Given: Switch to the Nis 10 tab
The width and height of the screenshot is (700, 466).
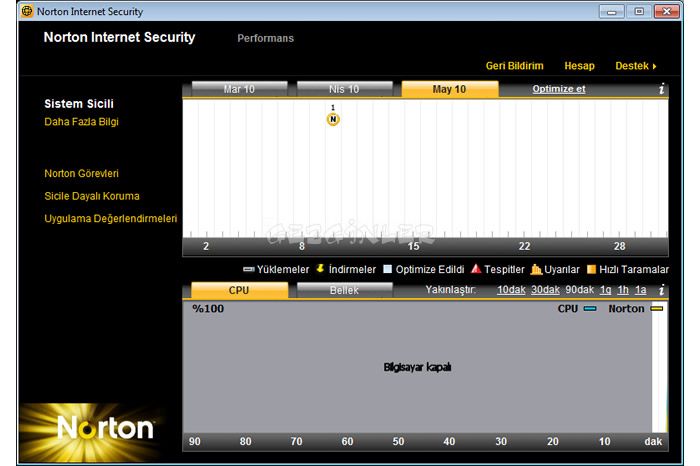Looking at the screenshot, I should [x=344, y=89].
